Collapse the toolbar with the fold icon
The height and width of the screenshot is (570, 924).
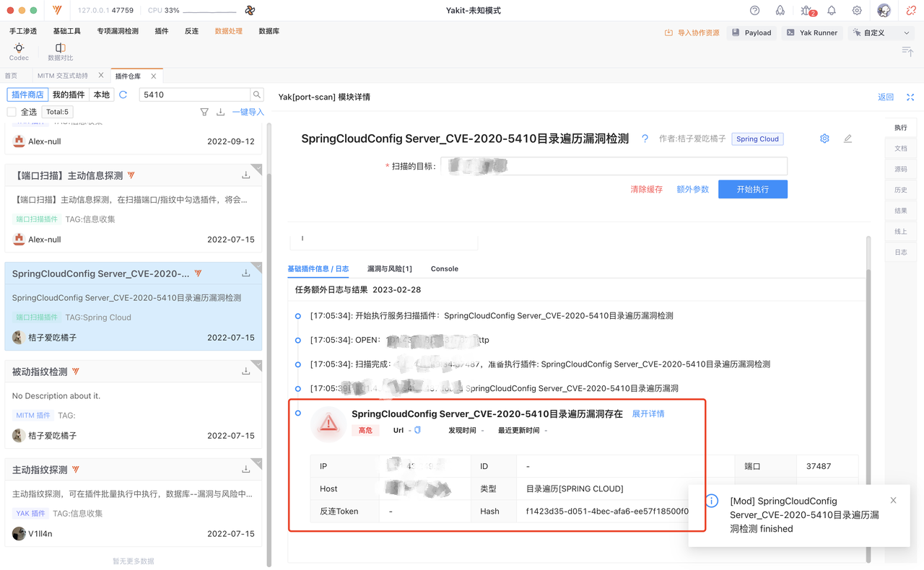(907, 51)
